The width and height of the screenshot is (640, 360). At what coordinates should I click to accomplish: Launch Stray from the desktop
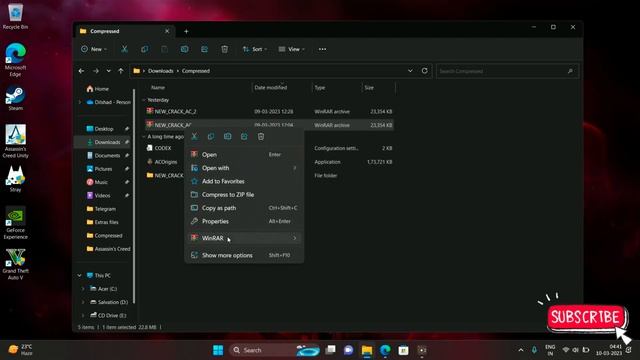click(x=15, y=179)
